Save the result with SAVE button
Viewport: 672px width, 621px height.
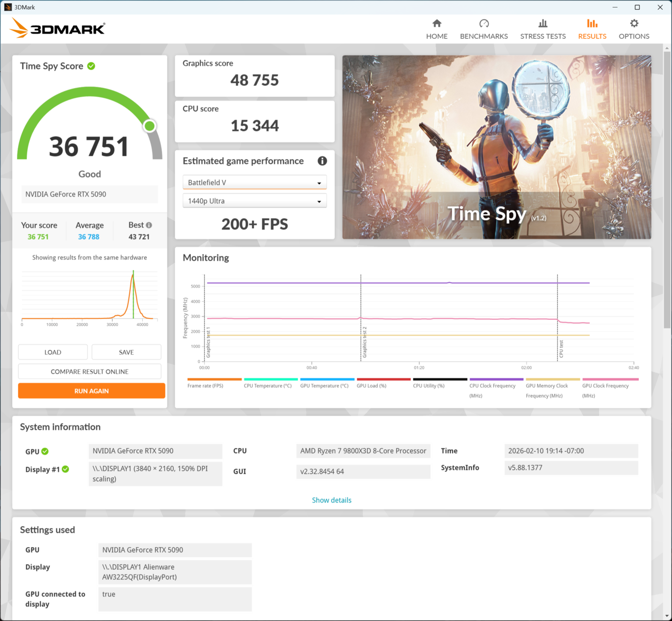click(126, 352)
